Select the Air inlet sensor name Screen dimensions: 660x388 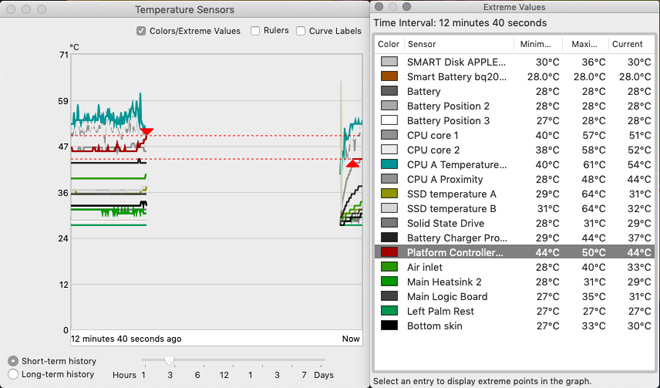click(425, 267)
